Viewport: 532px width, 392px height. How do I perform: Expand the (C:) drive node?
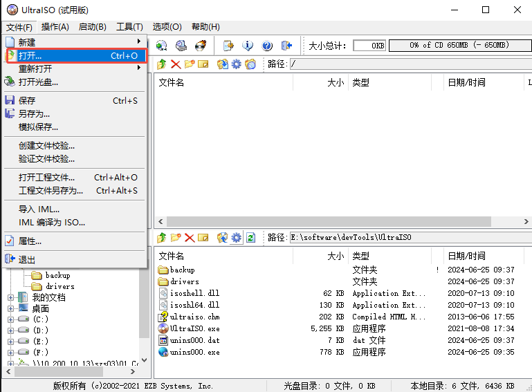coord(11,319)
